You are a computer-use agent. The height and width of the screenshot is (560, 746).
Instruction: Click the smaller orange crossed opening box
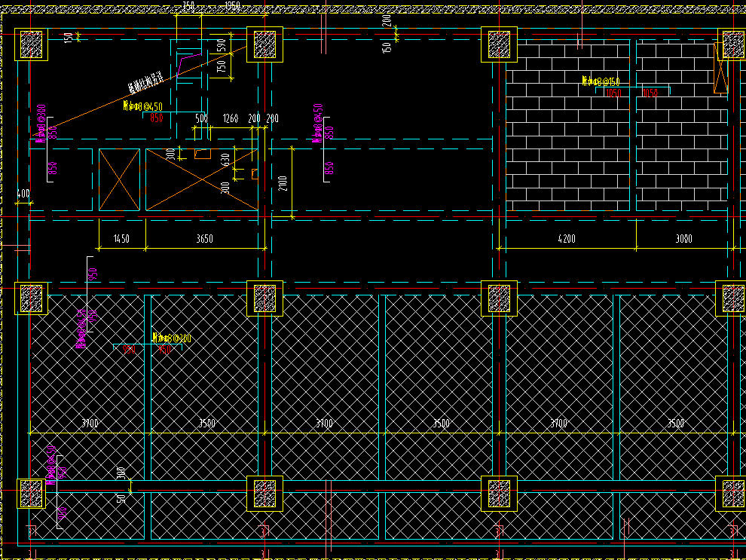[119, 179]
